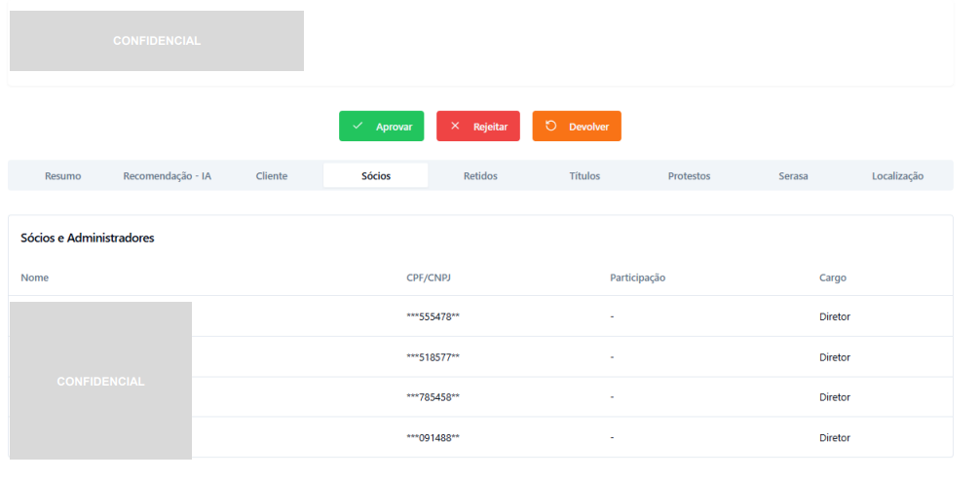980x480 pixels.
Task: Select the Sócios tab
Action: [x=375, y=176]
